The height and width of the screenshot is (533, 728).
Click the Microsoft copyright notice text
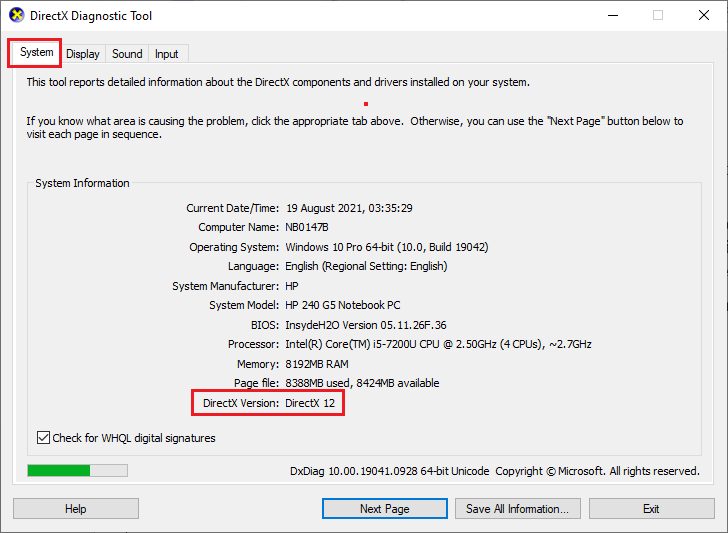(x=598, y=471)
